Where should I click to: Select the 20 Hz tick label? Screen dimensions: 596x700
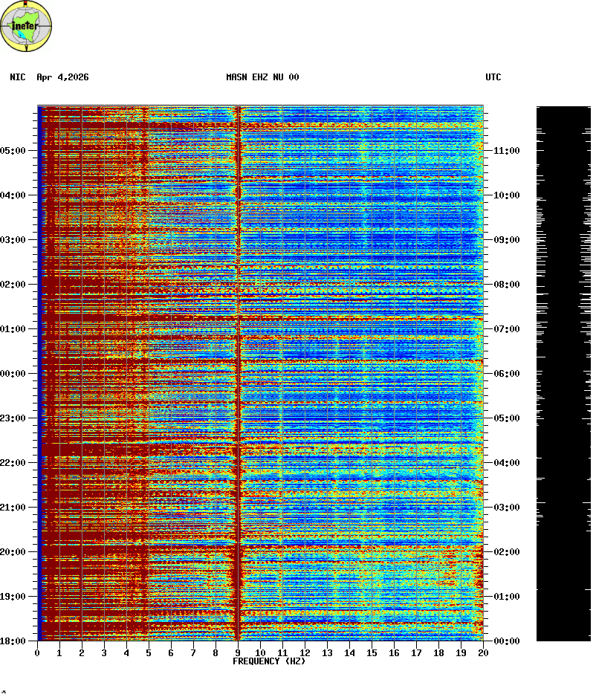483,653
